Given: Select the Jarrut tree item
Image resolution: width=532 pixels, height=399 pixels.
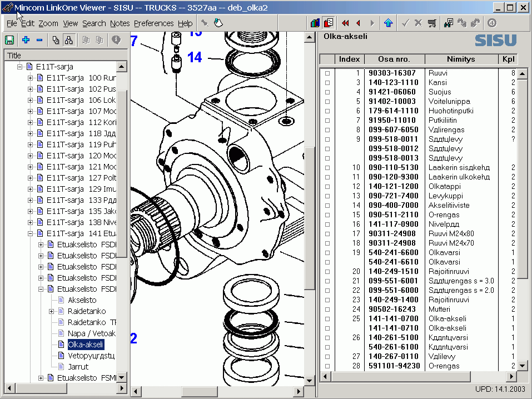Looking at the screenshot, I should point(78,367).
